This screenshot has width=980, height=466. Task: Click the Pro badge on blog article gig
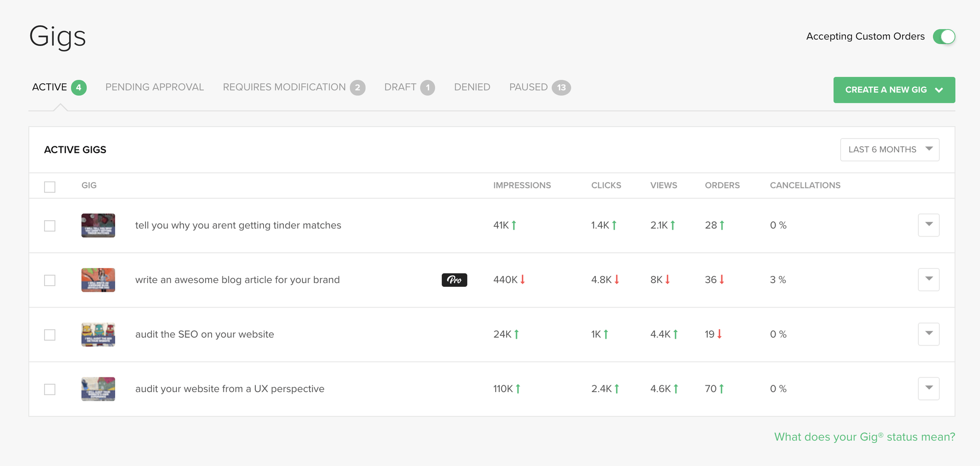[454, 280]
